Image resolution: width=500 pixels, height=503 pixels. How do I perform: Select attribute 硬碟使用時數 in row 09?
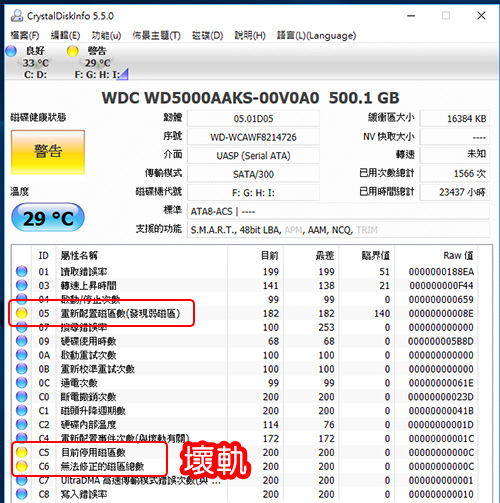[88, 341]
